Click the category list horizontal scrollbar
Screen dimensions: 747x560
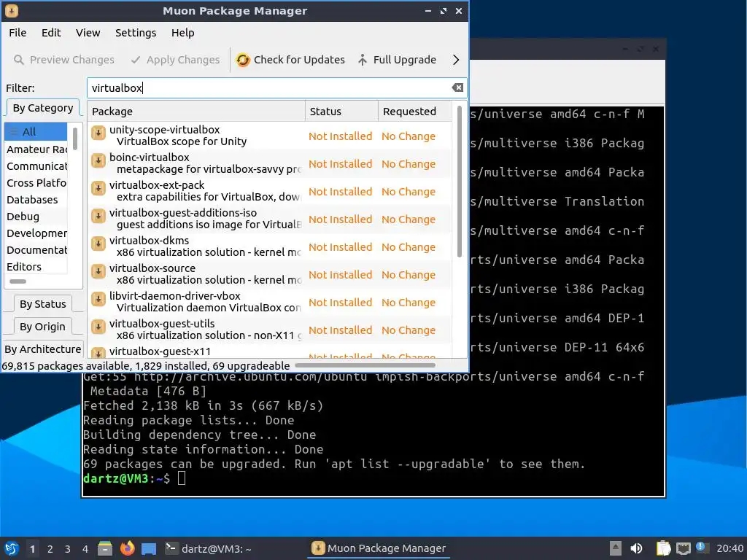18,281
